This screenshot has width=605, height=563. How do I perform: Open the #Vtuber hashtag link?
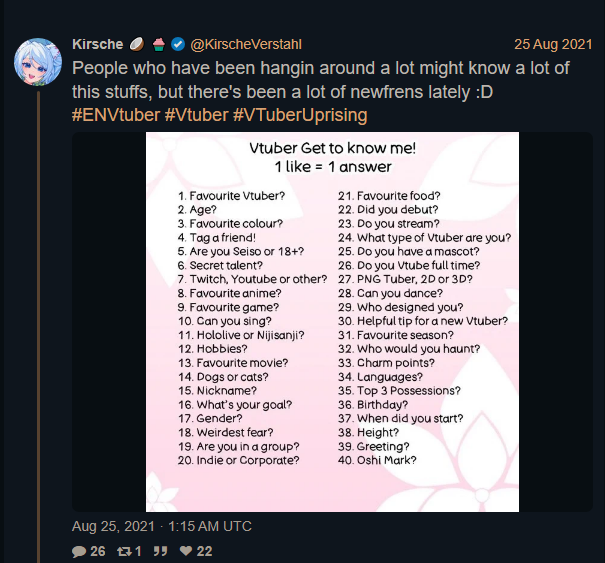(x=196, y=115)
